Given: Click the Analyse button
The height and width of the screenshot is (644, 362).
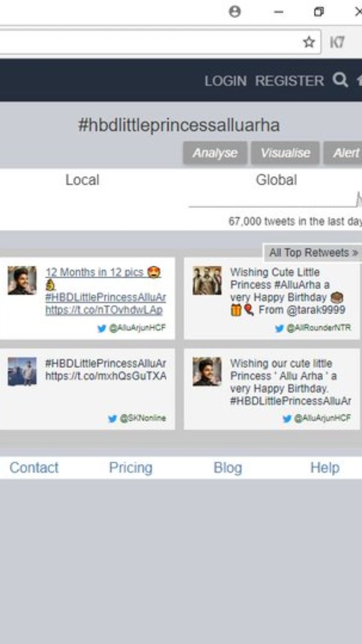Looking at the screenshot, I should pyautogui.click(x=215, y=153).
